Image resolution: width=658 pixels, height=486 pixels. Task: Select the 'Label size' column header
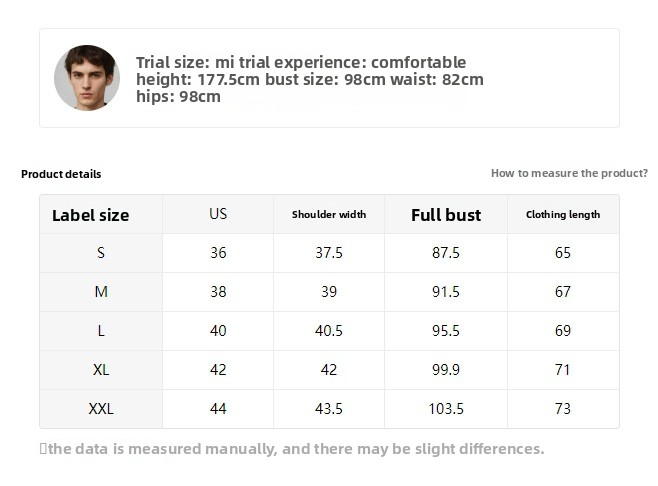pos(91,215)
